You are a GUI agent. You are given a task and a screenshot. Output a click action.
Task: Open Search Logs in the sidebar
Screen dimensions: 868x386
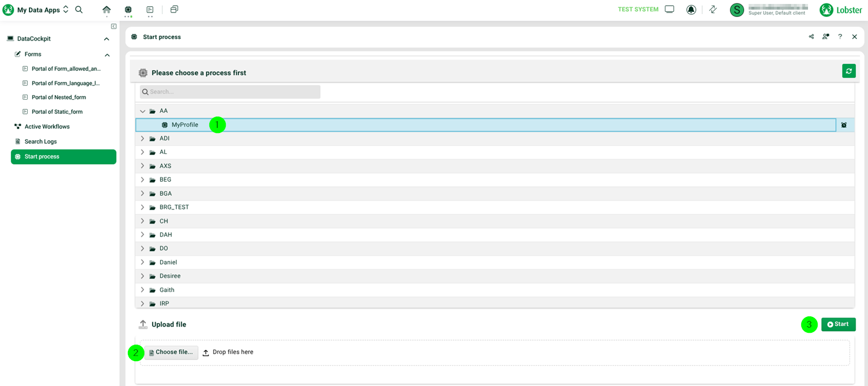click(40, 141)
